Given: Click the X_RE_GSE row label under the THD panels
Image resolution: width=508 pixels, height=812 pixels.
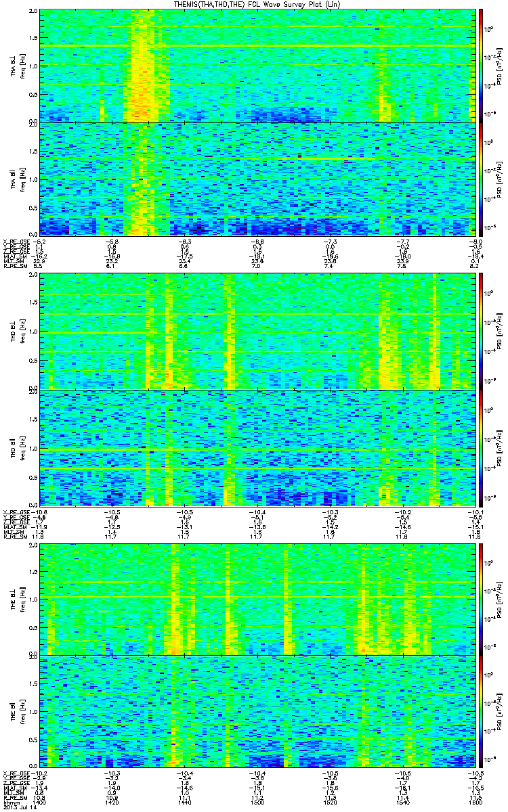Looking at the screenshot, I should [x=15, y=511].
